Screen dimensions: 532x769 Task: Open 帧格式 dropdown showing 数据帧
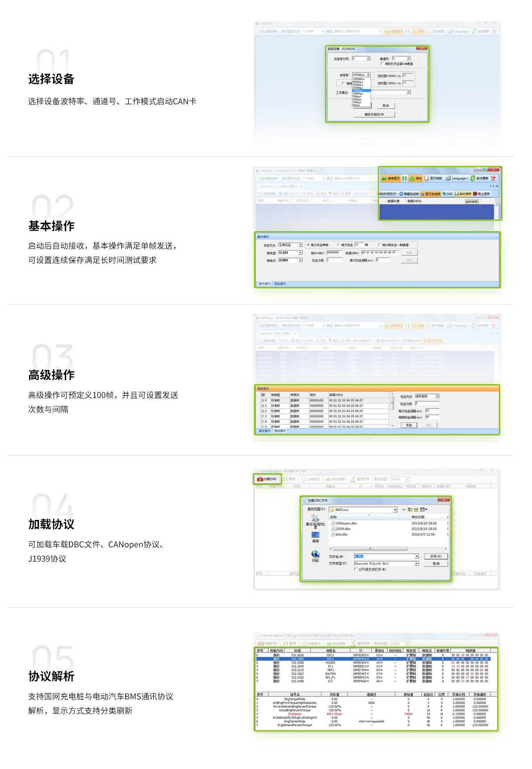click(x=300, y=260)
